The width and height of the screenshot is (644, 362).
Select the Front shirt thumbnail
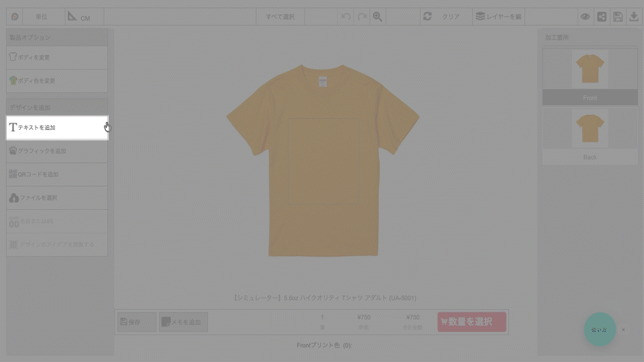[590, 69]
